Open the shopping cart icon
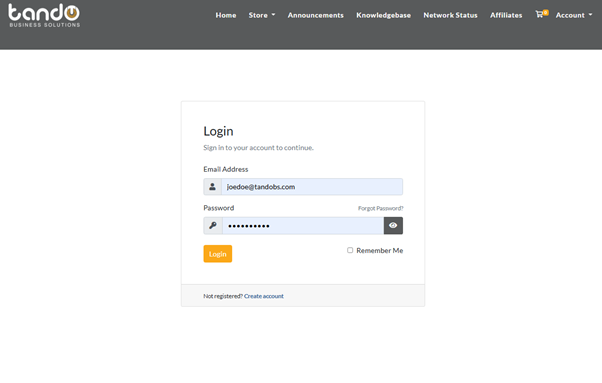The height and width of the screenshot is (383, 602). click(x=542, y=14)
